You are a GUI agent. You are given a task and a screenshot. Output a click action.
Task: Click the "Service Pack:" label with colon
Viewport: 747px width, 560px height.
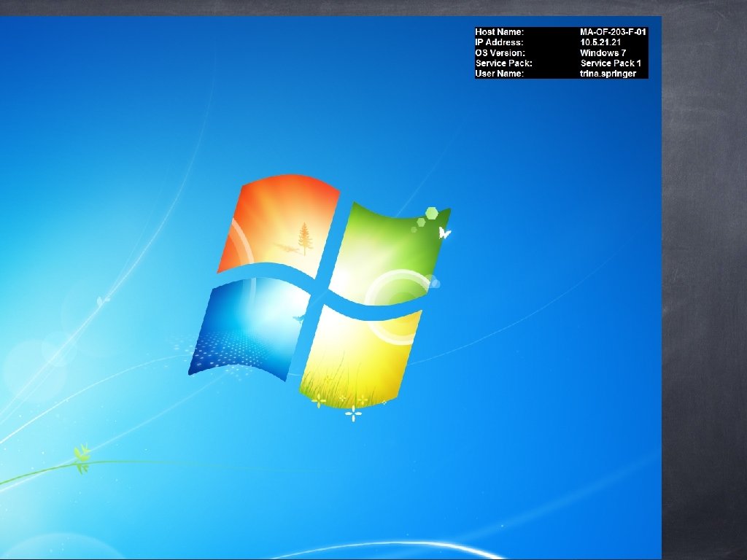(x=503, y=63)
